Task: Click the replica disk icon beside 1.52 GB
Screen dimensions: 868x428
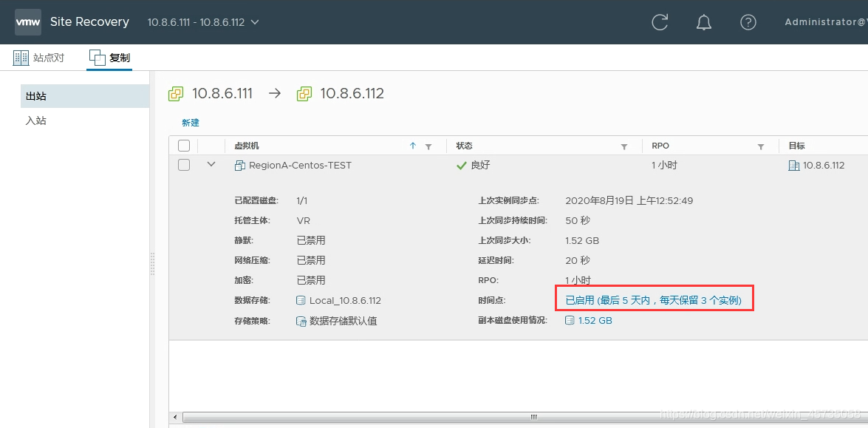Action: click(570, 320)
